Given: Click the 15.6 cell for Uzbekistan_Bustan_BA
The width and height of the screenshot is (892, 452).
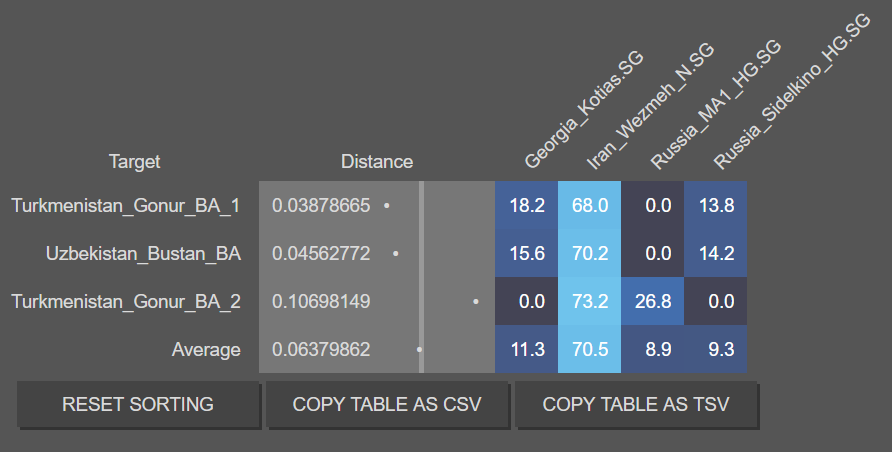Looking at the screenshot, I should click(x=526, y=254).
